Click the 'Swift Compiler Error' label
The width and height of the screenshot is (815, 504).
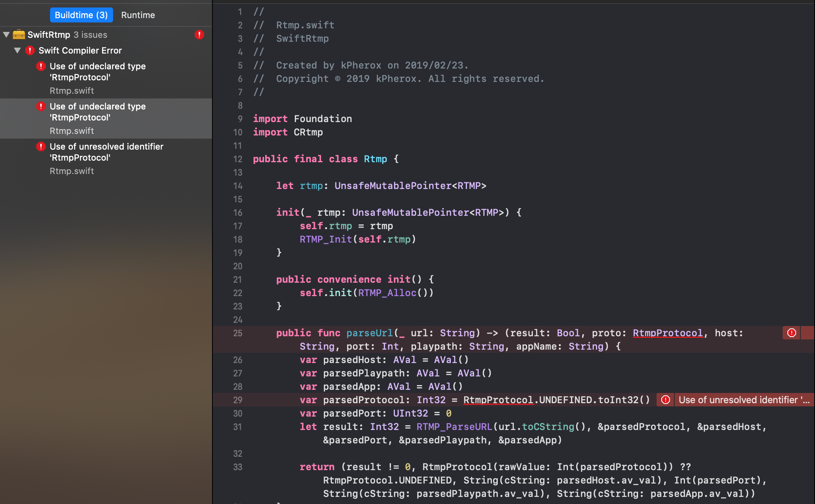(x=80, y=50)
